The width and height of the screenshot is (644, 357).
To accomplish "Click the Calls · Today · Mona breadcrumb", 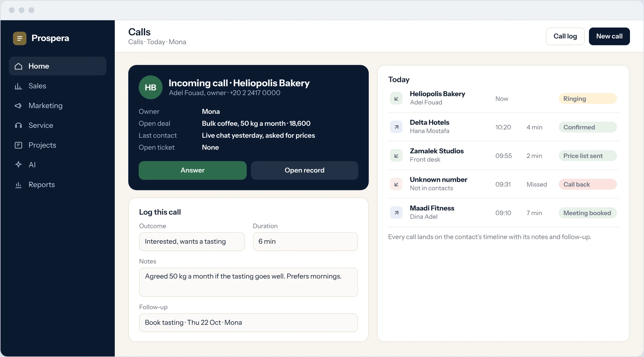I will click(x=157, y=42).
